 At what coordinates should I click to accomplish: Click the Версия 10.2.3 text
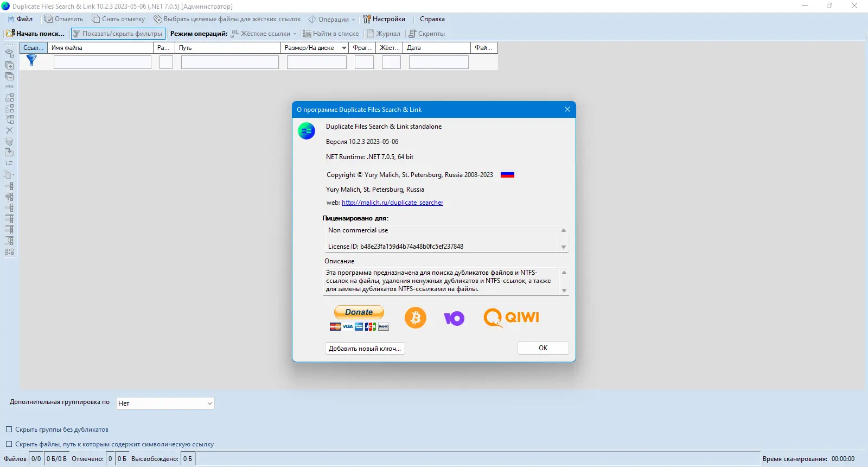pyautogui.click(x=362, y=142)
